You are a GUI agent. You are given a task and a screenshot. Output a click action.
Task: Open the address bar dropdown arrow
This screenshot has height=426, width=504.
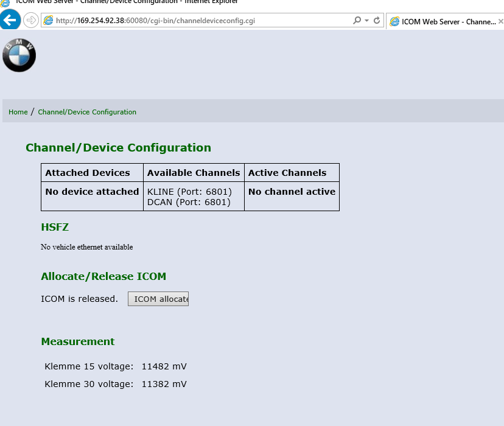[367, 20]
